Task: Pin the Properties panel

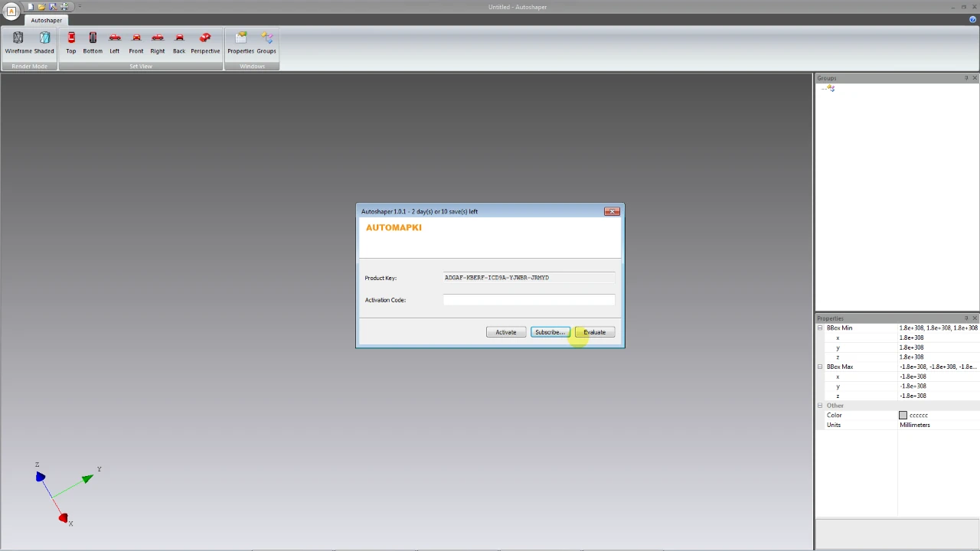Action: (966, 318)
